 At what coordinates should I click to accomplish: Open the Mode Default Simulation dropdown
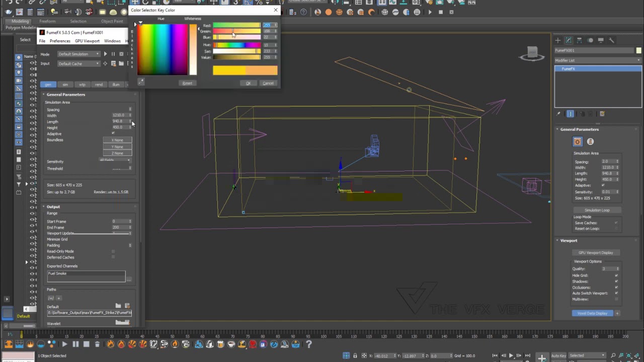(78, 54)
